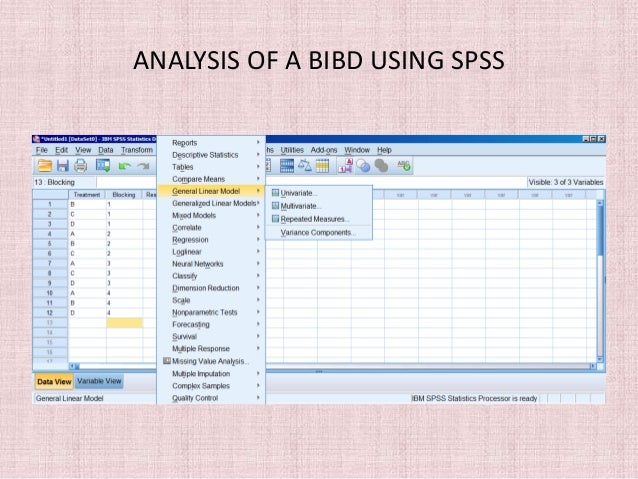The image size is (638, 479).
Task: Click the Repeated Measures menu item icon
Action: point(275,219)
